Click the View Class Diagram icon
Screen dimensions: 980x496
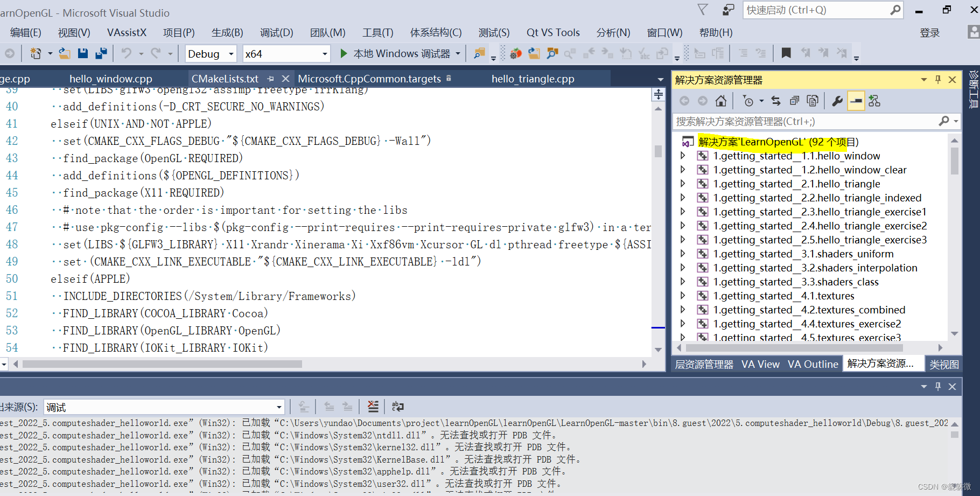point(874,101)
